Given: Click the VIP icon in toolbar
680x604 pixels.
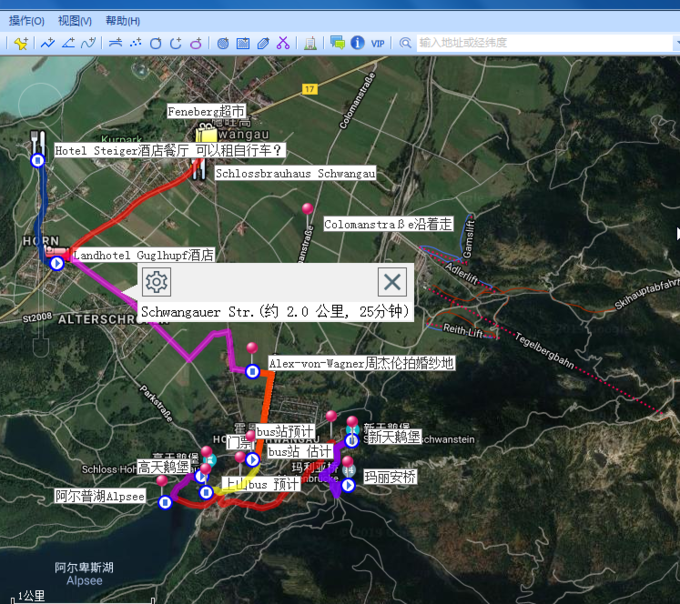Looking at the screenshot, I should (x=377, y=43).
